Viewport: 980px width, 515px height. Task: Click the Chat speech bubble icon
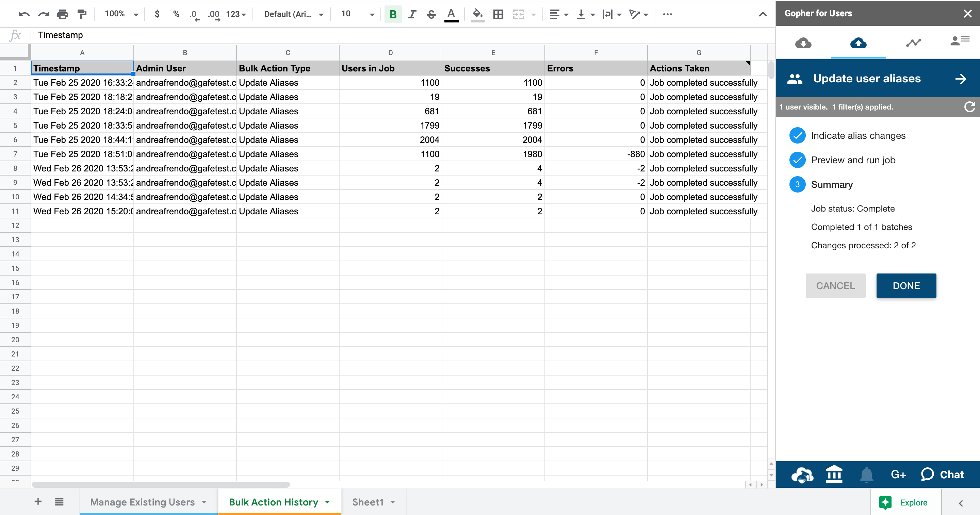[x=927, y=474]
